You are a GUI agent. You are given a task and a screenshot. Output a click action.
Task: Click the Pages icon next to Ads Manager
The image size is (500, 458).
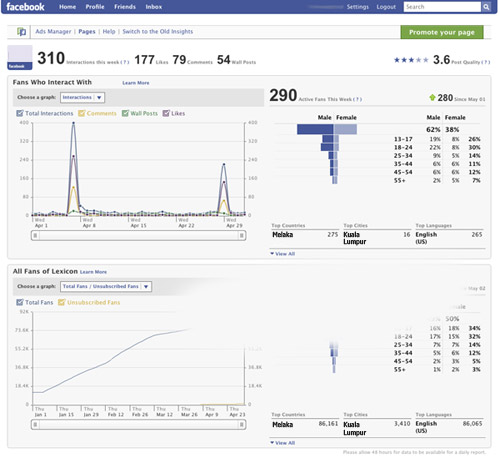click(x=21, y=32)
